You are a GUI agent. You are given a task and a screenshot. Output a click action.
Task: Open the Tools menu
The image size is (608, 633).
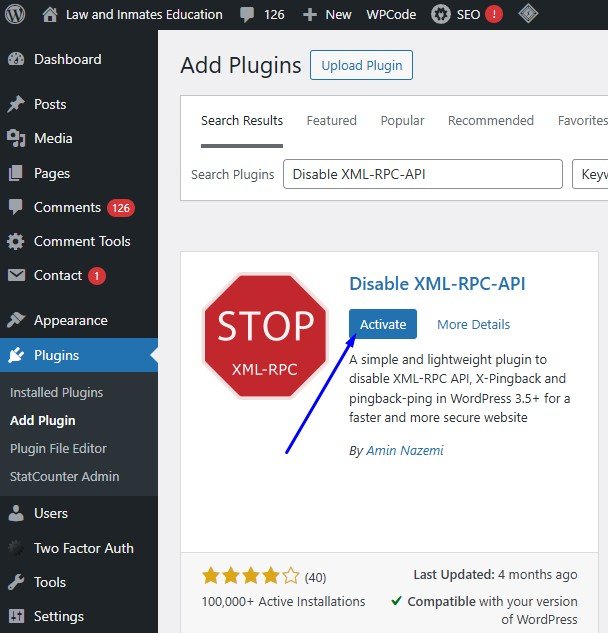pyautogui.click(x=50, y=583)
